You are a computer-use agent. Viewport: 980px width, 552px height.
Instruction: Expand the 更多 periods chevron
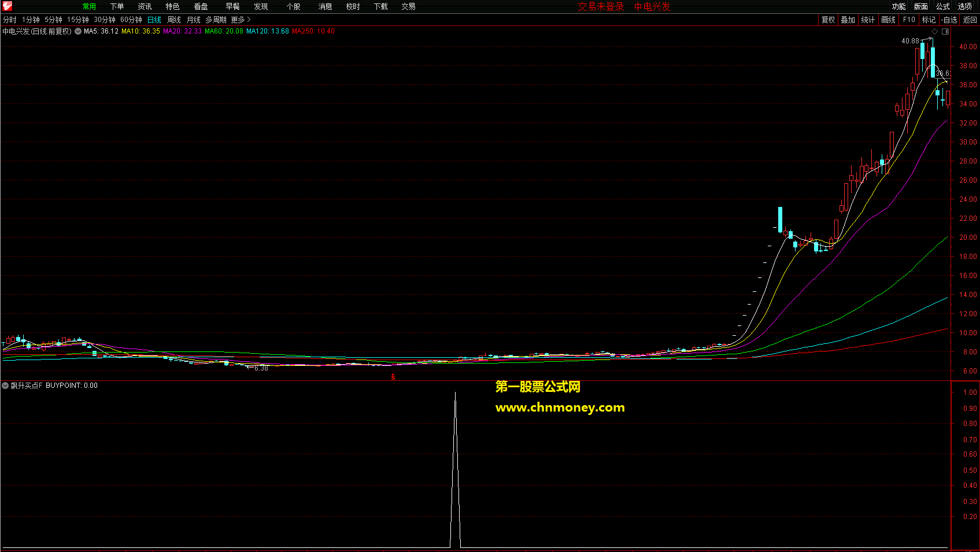click(x=241, y=20)
